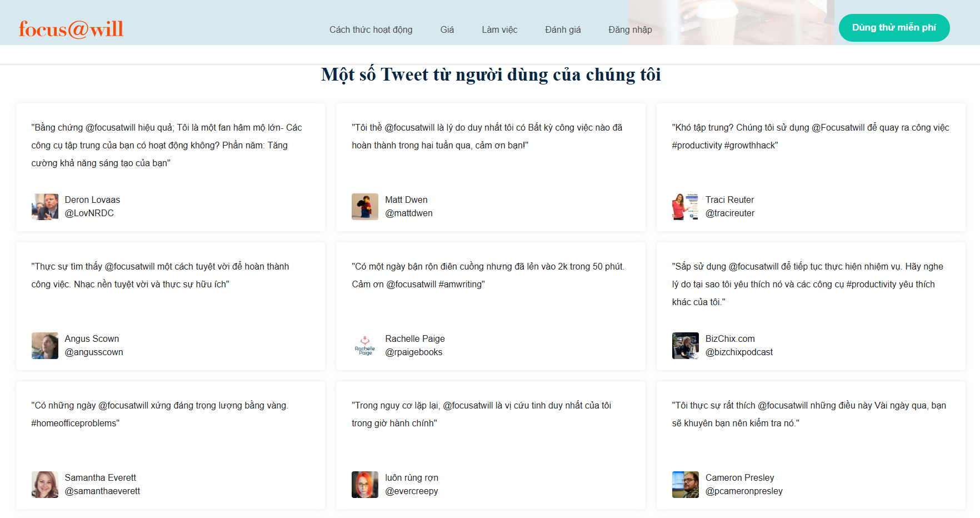Click Matt Dwen's Lego avatar
Screen dimensions: 980x518
click(365, 207)
